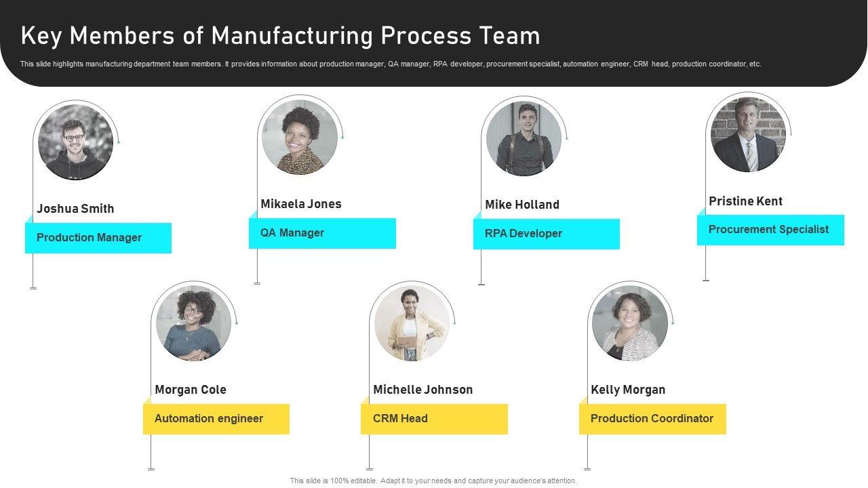Click Morgan Cole's profile picture
868x488 pixels.
tap(193, 323)
